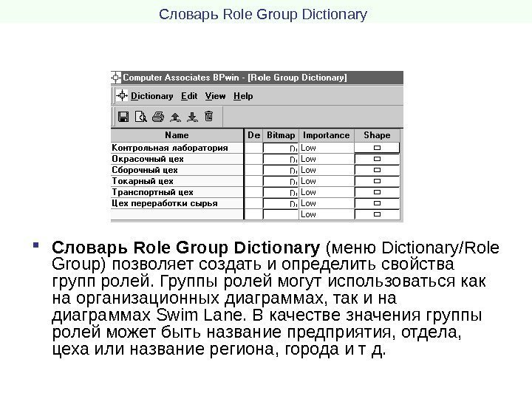This screenshot has width=532, height=399.
Task: Open Bitmap cell for Сборочный цех
Action: tap(281, 170)
